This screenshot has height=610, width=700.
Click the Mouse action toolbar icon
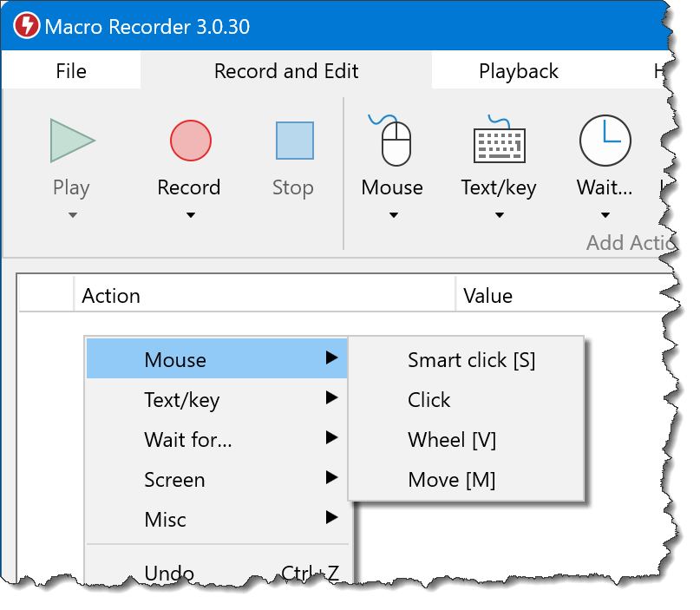(x=395, y=141)
